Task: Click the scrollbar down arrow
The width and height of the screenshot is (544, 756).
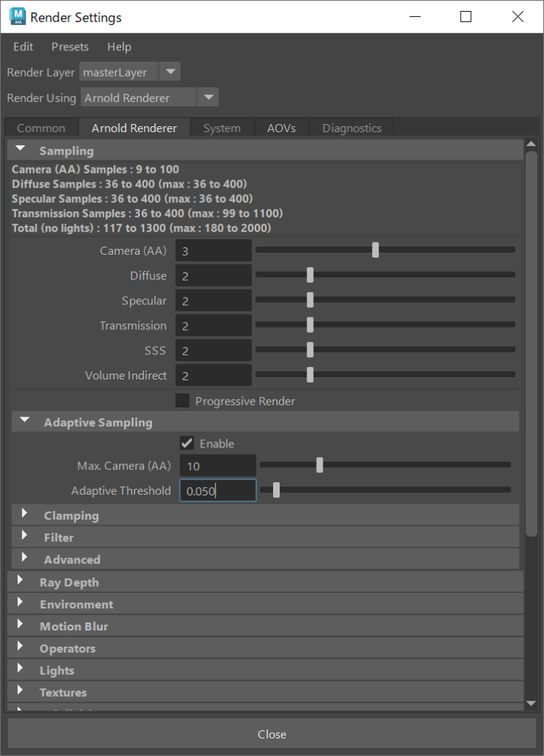Action: [531, 704]
